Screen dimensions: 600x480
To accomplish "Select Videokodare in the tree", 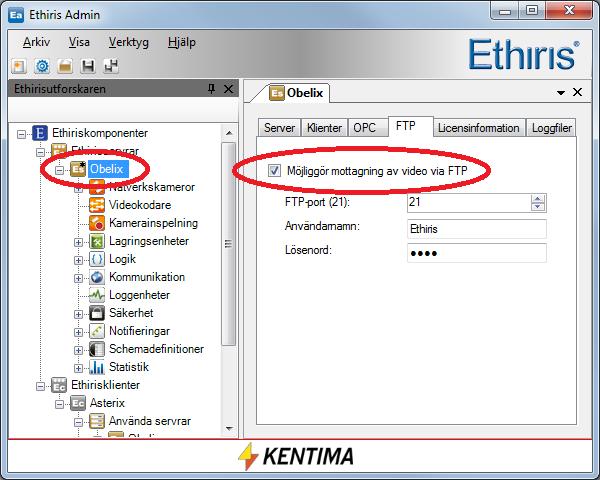I will 140,205.
